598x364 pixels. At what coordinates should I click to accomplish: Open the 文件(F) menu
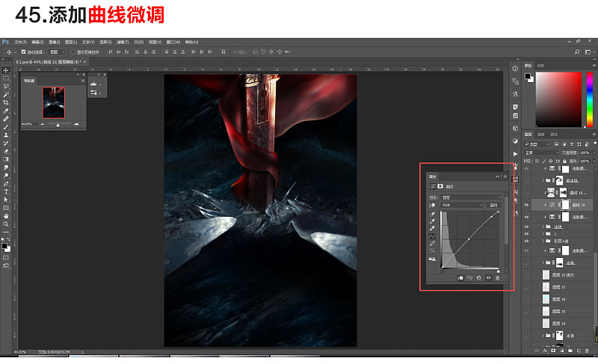(21, 42)
